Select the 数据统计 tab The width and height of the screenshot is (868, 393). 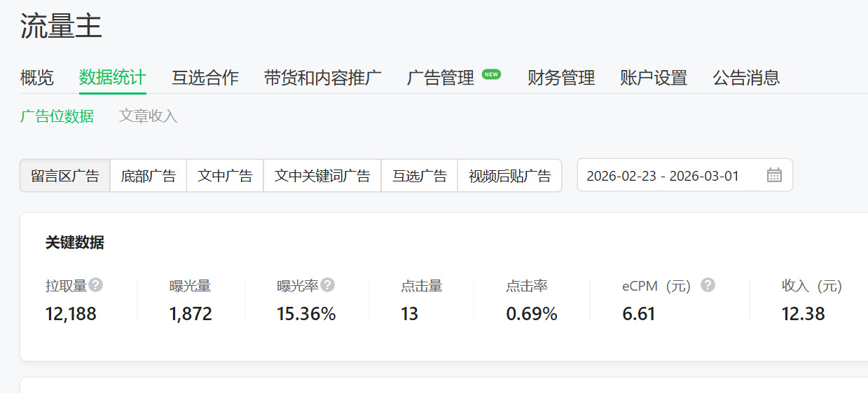click(113, 78)
